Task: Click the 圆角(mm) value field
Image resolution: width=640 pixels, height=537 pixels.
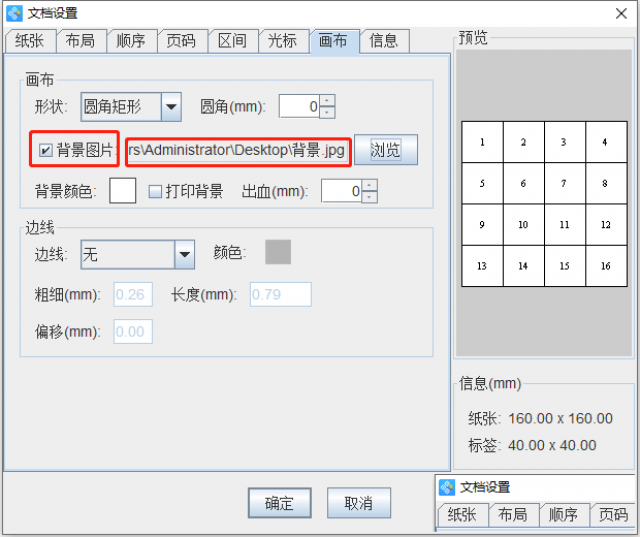Action: (300, 107)
